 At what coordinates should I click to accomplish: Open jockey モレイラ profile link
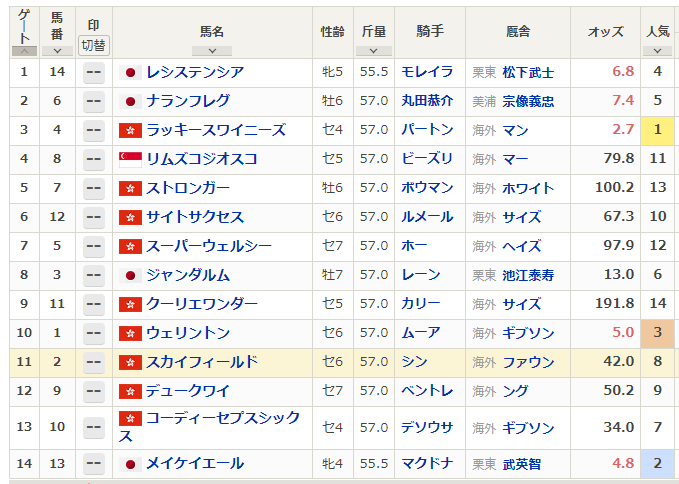[427, 72]
